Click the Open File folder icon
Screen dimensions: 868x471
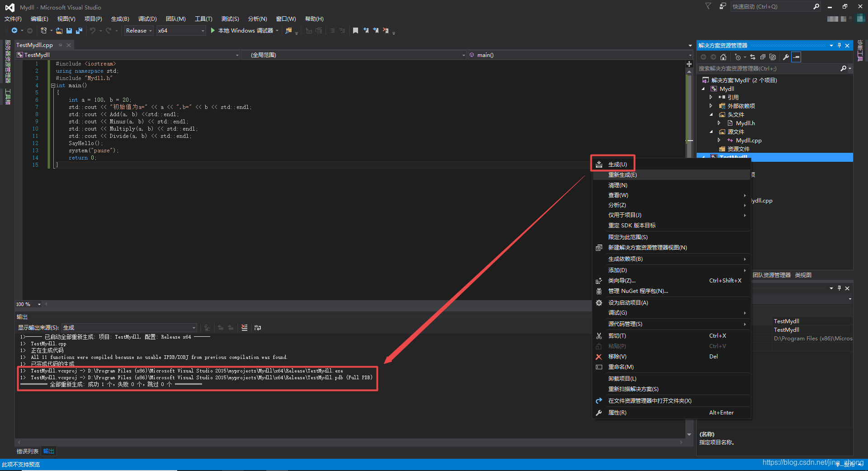click(x=59, y=30)
